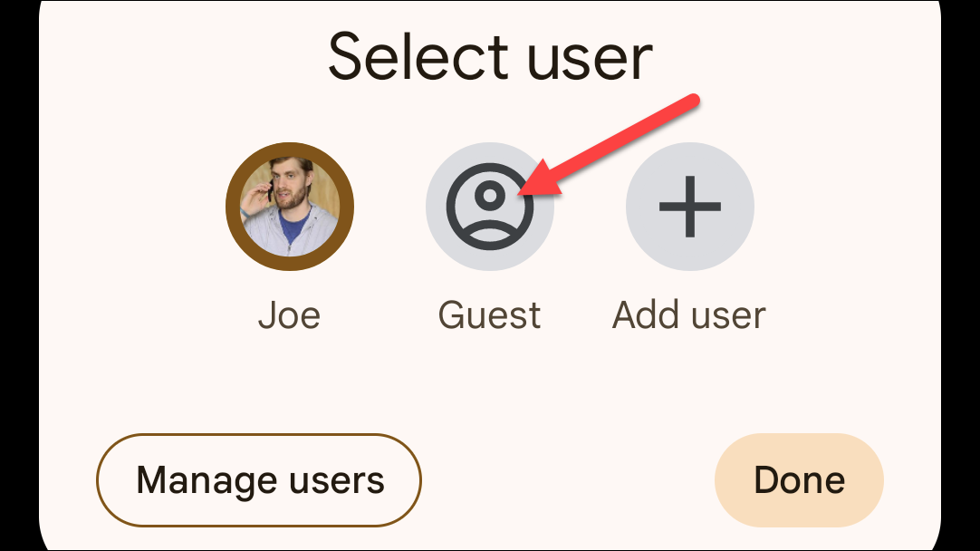Open user management via Manage users
Image resolution: width=980 pixels, height=551 pixels.
(259, 480)
